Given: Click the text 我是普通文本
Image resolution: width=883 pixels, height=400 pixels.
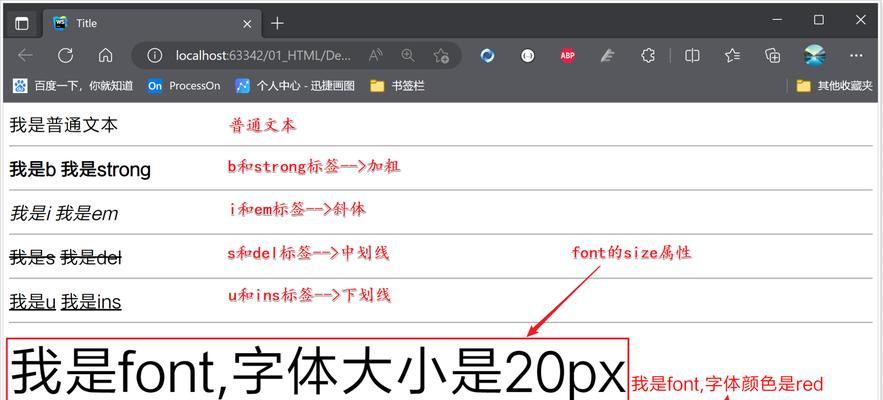Looking at the screenshot, I should [x=64, y=125].
